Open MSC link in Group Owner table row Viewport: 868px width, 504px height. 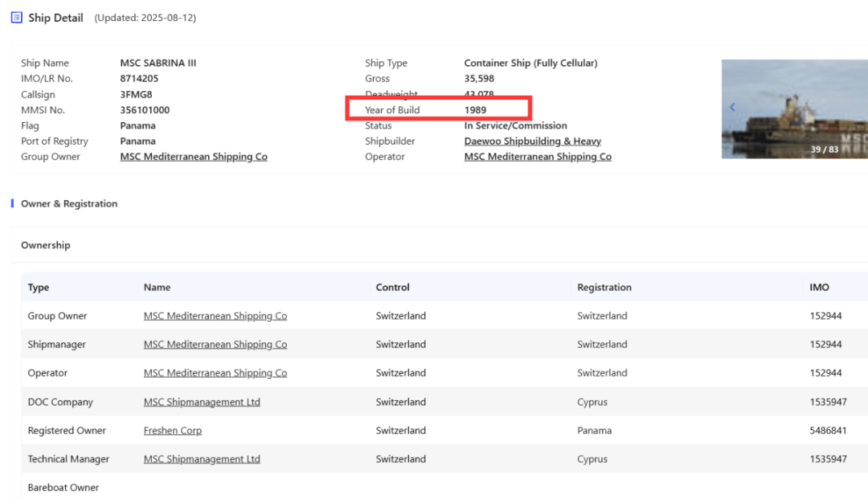[x=215, y=316]
